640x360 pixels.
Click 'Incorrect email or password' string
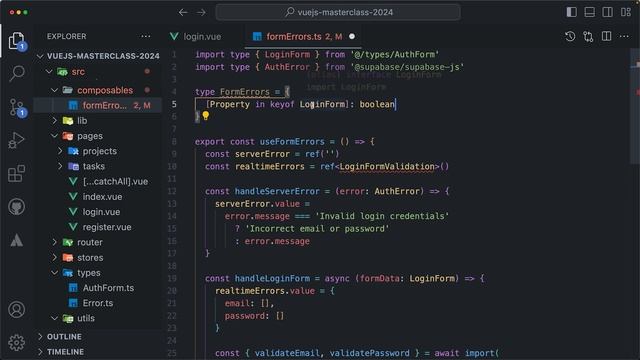tap(317, 229)
